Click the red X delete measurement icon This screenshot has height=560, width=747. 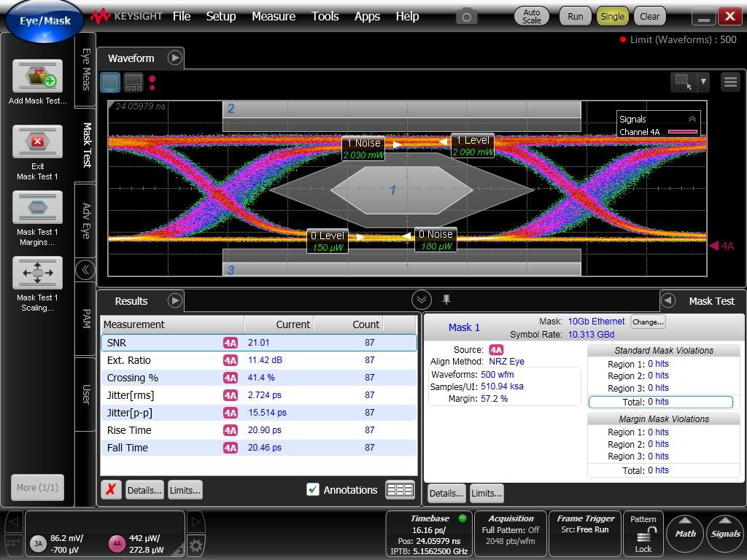pos(110,490)
